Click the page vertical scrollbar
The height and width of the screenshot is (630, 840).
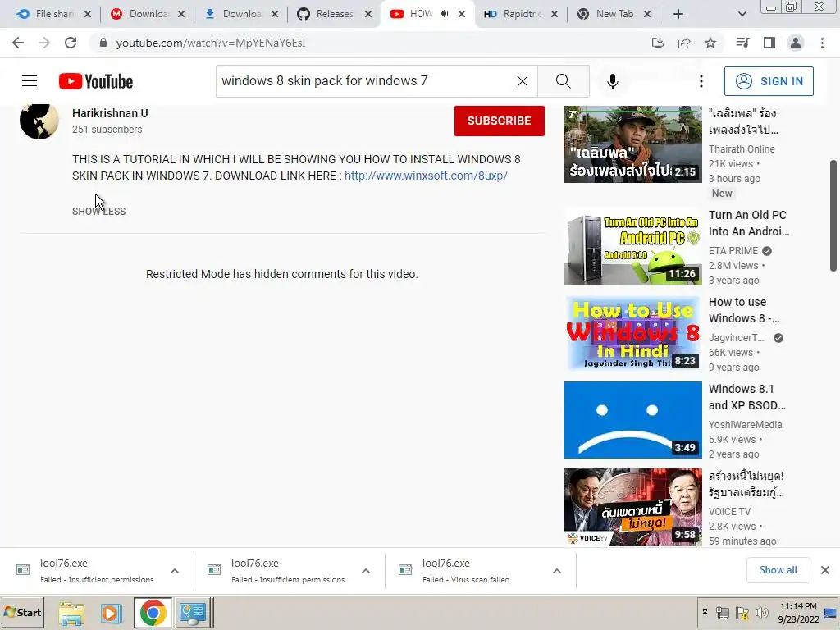(x=833, y=216)
